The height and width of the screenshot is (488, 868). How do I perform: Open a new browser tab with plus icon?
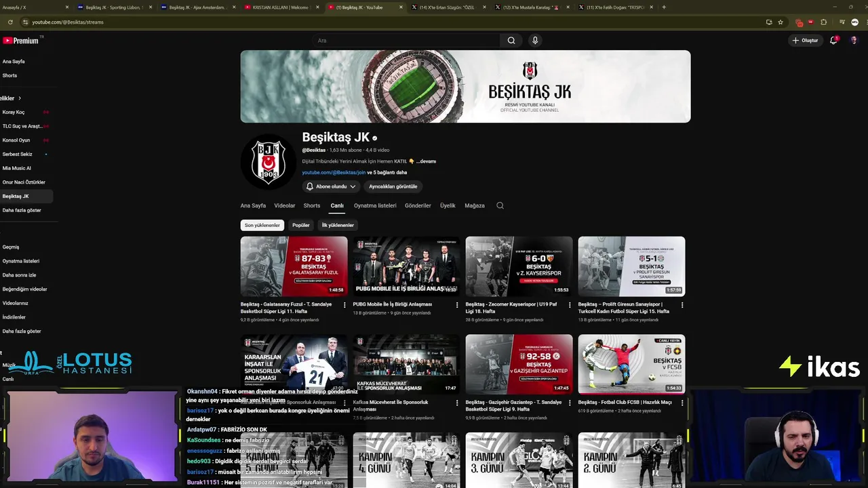pyautogui.click(x=664, y=7)
